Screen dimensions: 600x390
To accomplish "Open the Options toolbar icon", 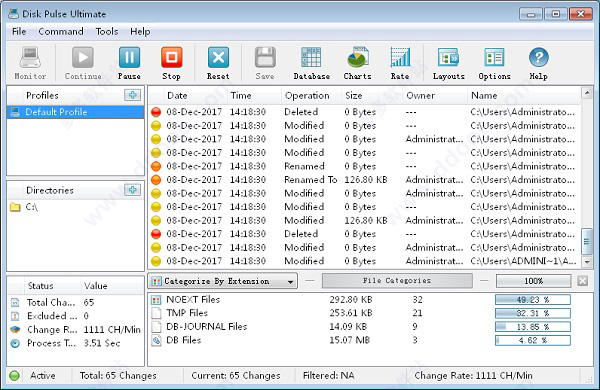I will (x=494, y=58).
